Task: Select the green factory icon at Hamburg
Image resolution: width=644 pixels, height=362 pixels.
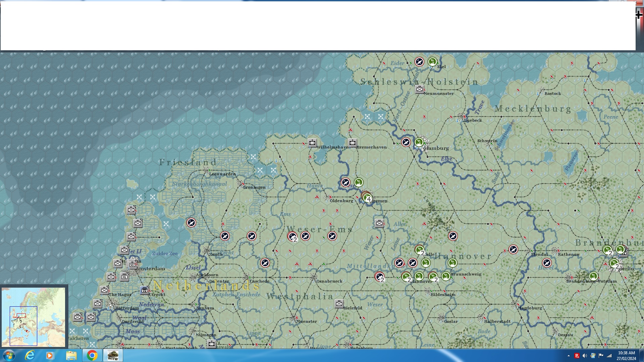Action: coord(419,142)
